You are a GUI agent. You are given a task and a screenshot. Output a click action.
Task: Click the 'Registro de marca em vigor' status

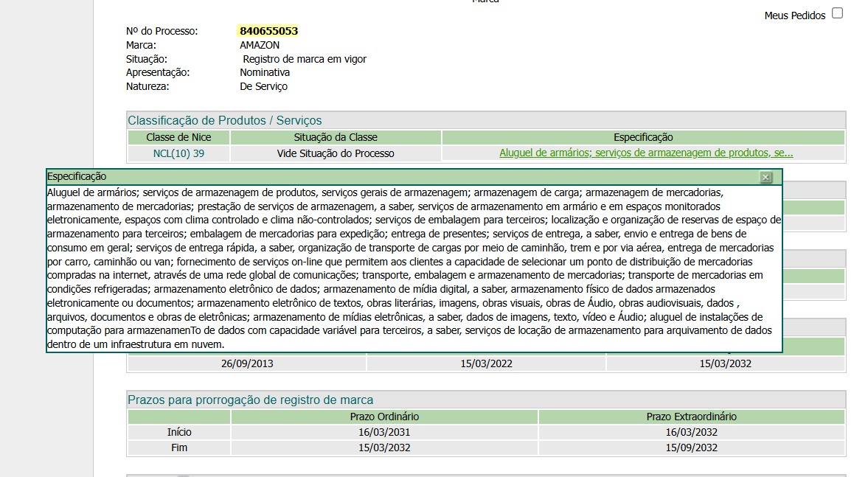point(305,59)
